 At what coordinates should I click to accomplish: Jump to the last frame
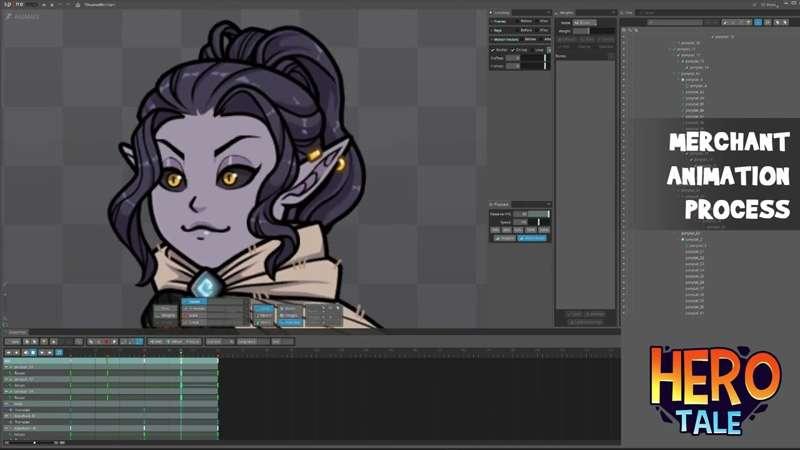click(x=50, y=352)
